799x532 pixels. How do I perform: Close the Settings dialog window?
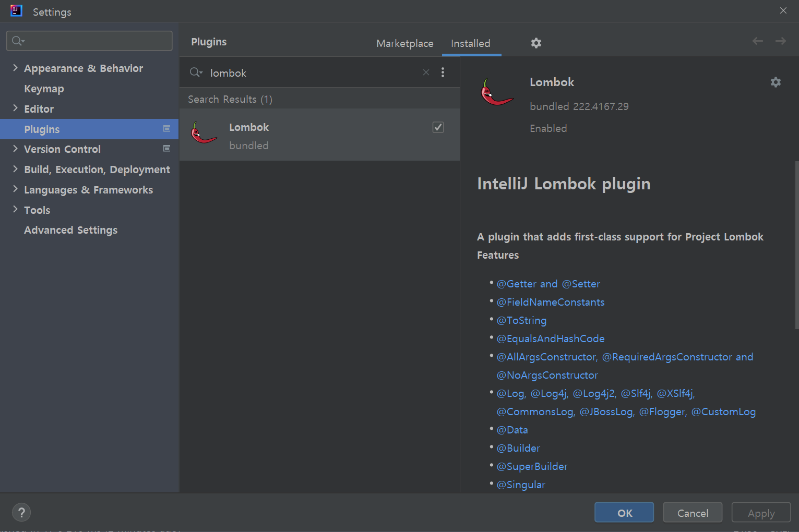tap(783, 10)
